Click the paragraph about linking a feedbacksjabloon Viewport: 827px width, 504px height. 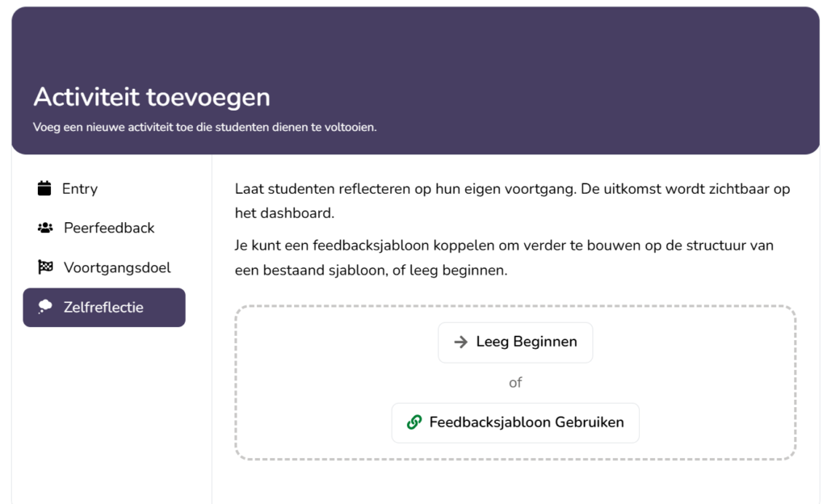click(504, 258)
